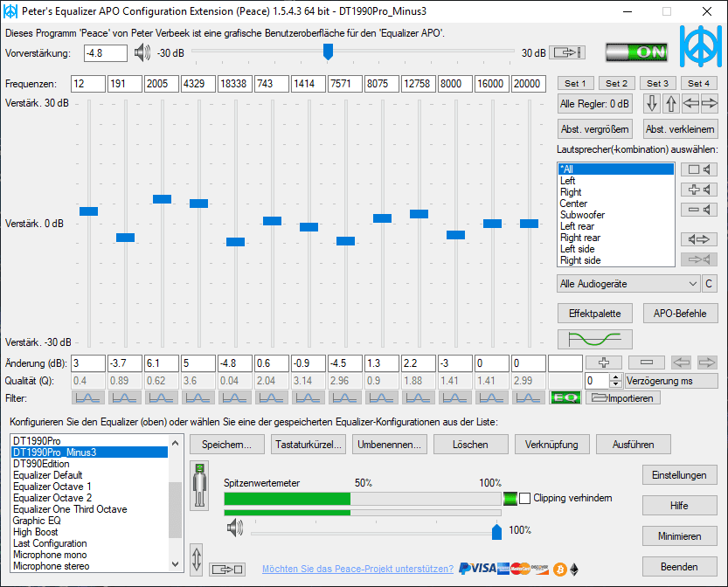This screenshot has width=728, height=587.
Task: Remove a slider with the minus button
Action: [x=647, y=363]
